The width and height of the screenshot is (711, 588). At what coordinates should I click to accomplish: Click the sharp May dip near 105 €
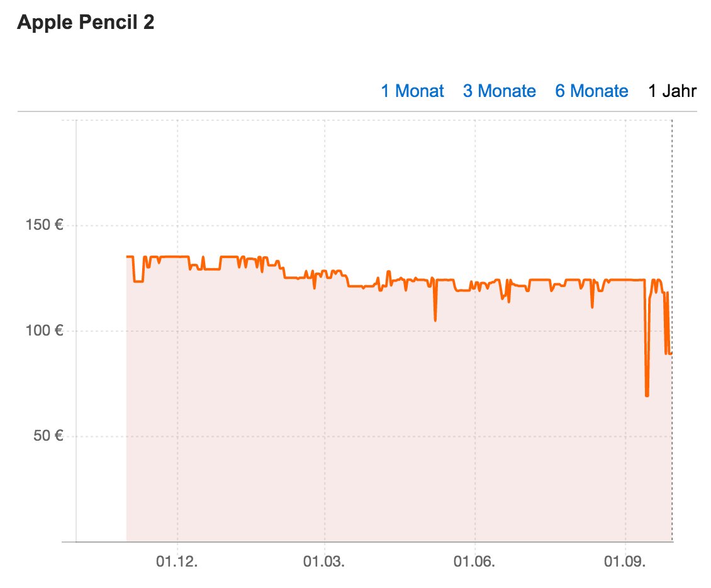coord(435,320)
